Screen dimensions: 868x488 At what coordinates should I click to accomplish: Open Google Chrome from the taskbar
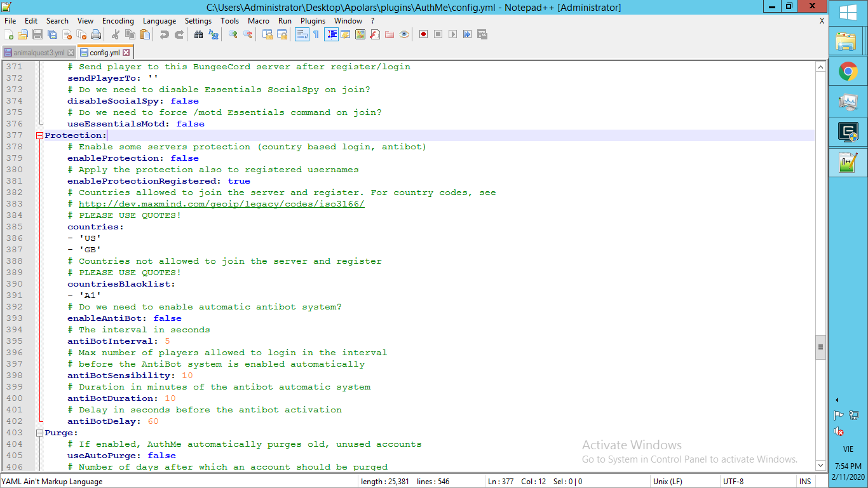(x=848, y=71)
